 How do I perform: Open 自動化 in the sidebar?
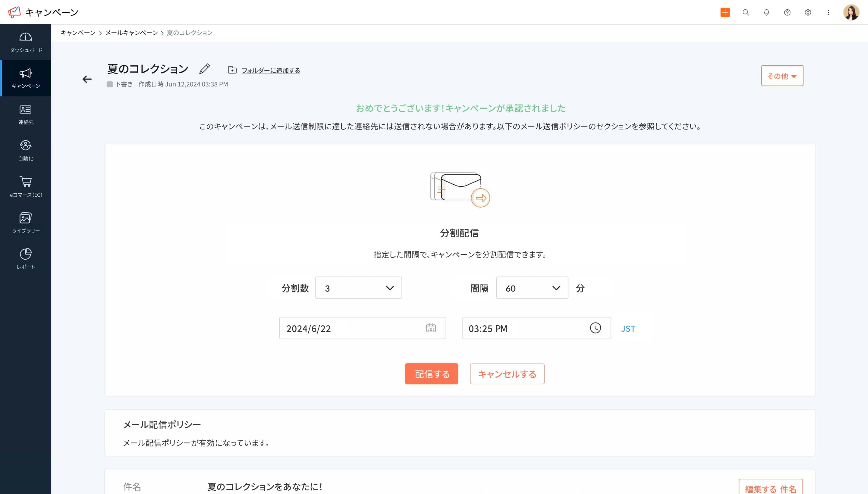pos(26,151)
